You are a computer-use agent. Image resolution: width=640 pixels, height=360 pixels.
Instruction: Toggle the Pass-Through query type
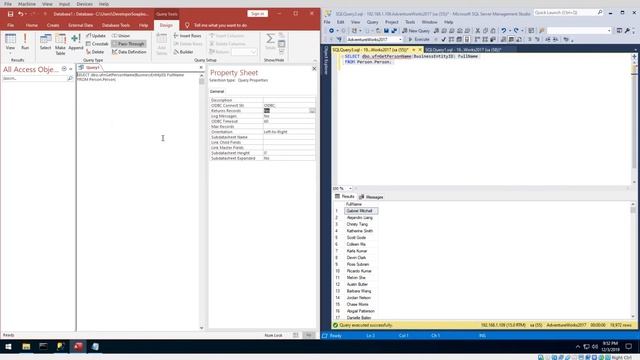129,44
